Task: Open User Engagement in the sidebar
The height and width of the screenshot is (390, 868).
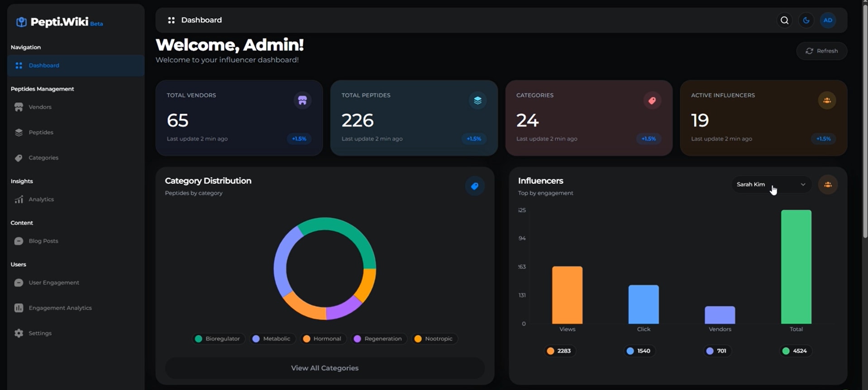Action: [76, 283]
